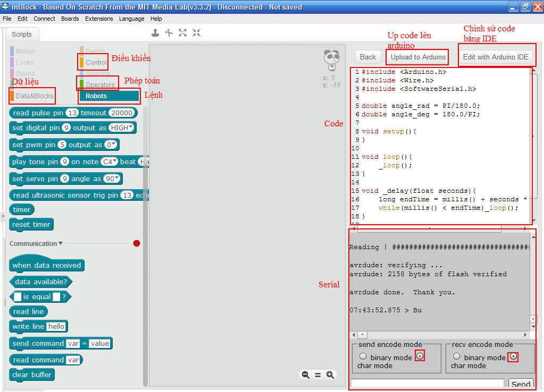The image size is (544, 392).
Task: Click the Upload to Arduino button
Action: tap(417, 57)
